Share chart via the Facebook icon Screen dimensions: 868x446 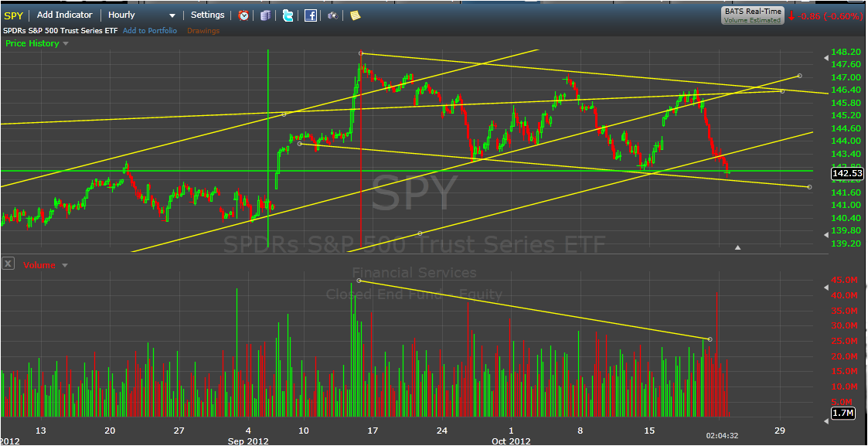tap(311, 15)
